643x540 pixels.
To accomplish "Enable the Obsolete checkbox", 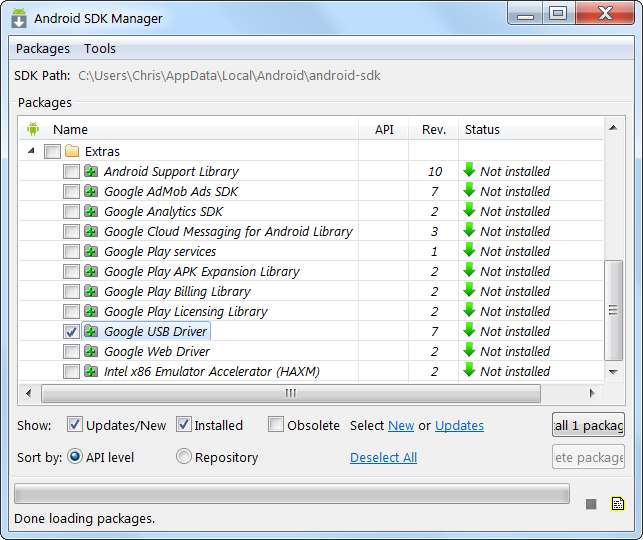I will (x=276, y=425).
